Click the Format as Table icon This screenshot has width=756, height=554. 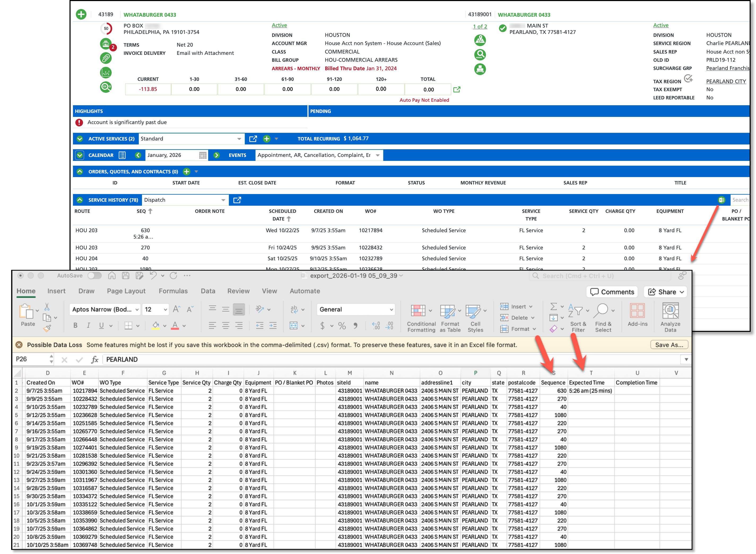447,311
